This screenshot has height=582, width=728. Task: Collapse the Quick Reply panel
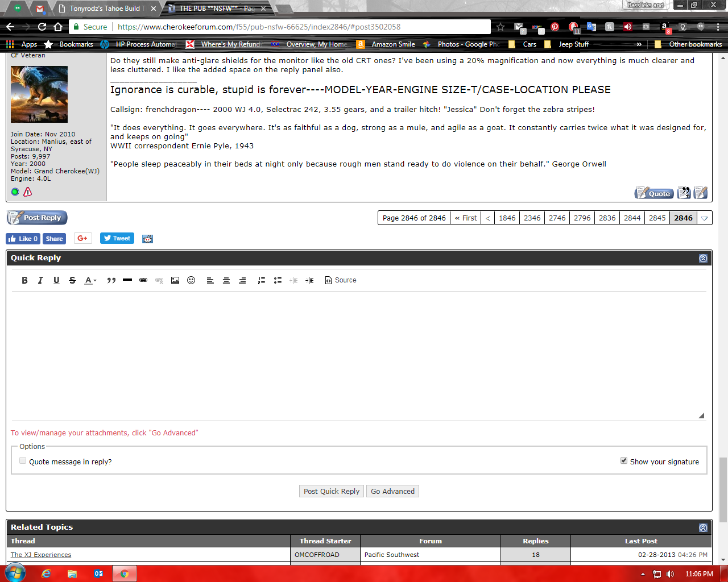pos(703,258)
